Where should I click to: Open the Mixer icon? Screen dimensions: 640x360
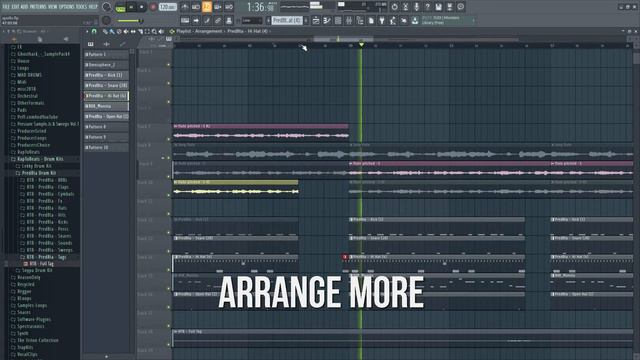click(349, 20)
